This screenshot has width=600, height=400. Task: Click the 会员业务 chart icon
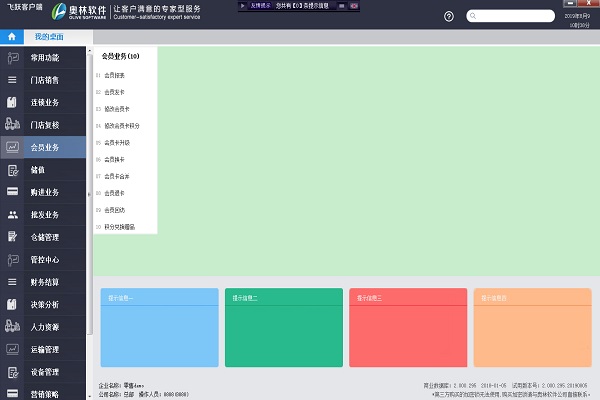pyautogui.click(x=12, y=148)
